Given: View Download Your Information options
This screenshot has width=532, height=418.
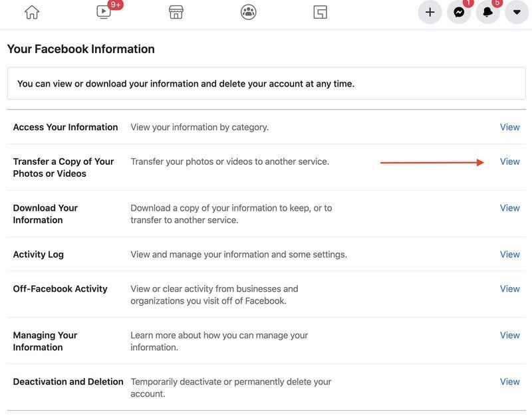Looking at the screenshot, I should 510,207.
